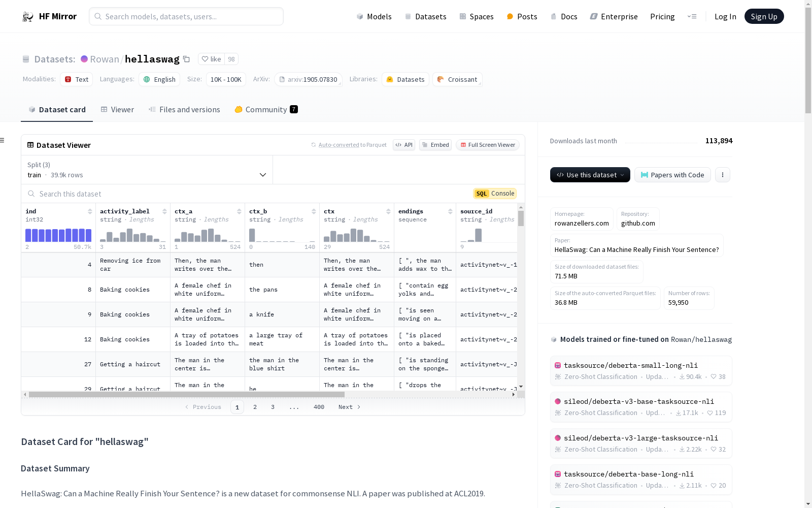Click the Sign Up button
812x508 pixels.
pyautogui.click(x=764, y=16)
